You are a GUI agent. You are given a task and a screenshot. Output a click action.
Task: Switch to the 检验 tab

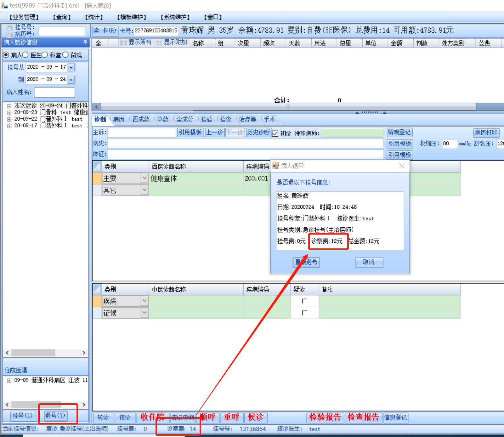pyautogui.click(x=207, y=119)
